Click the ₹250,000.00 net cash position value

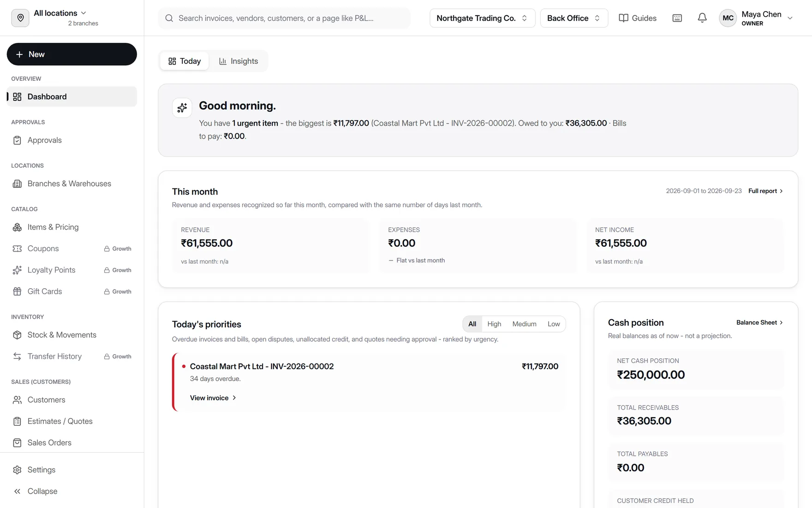pyautogui.click(x=651, y=375)
